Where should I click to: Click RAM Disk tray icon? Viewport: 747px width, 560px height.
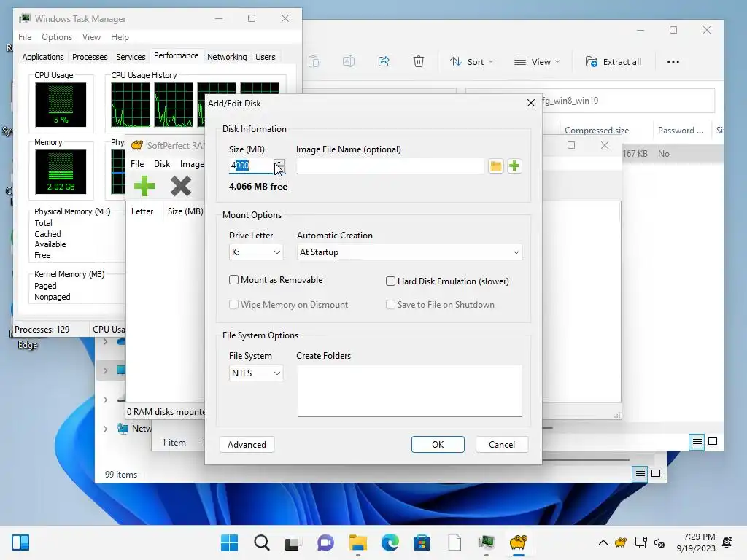(x=621, y=542)
